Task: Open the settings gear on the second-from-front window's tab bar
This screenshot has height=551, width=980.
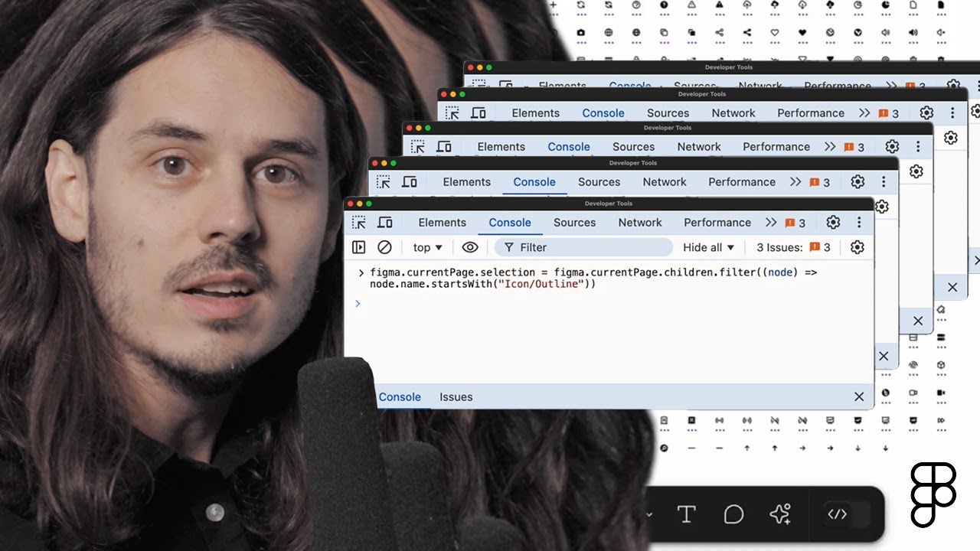Action: (857, 182)
